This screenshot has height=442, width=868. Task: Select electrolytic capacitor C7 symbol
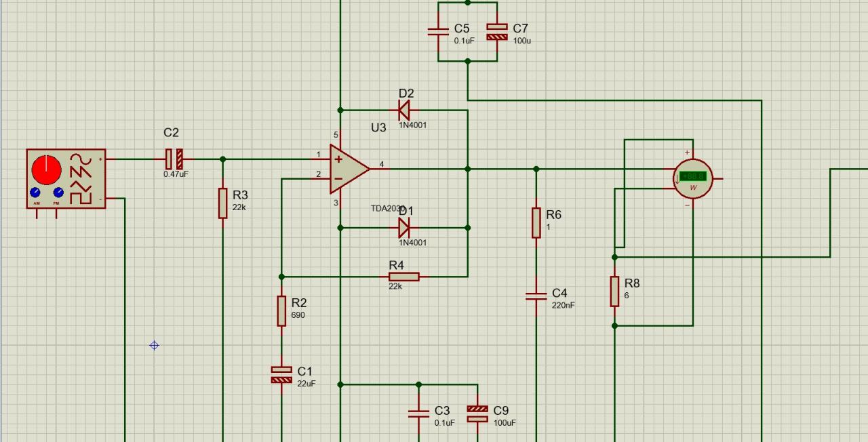pyautogui.click(x=497, y=32)
